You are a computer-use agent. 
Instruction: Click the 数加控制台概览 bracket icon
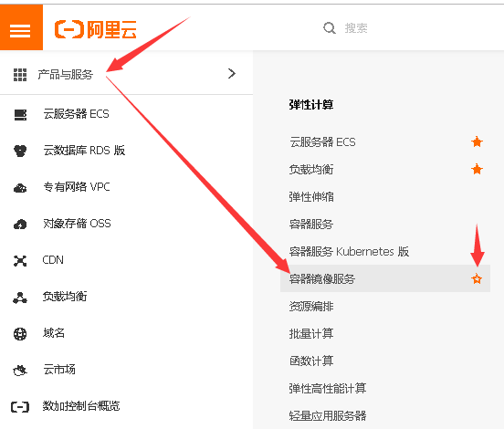point(20,407)
